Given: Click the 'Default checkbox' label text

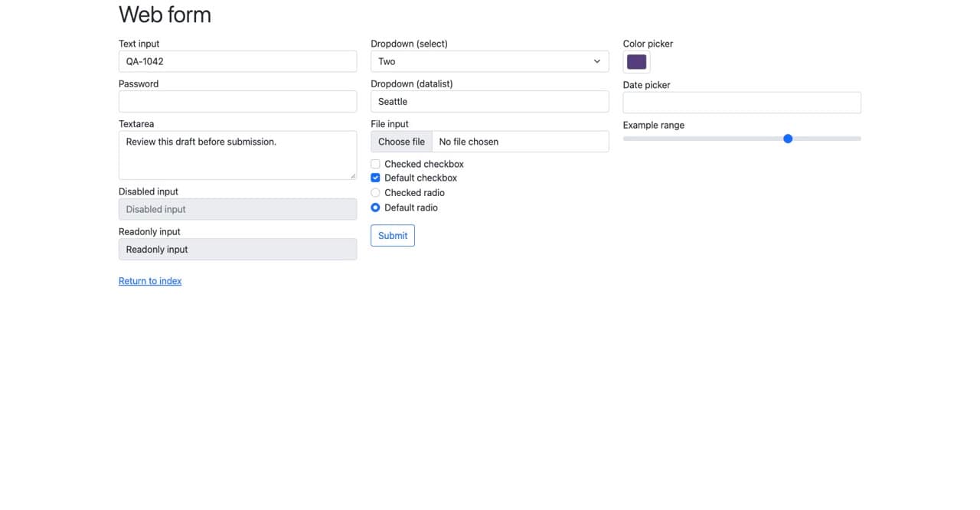Looking at the screenshot, I should click(421, 178).
